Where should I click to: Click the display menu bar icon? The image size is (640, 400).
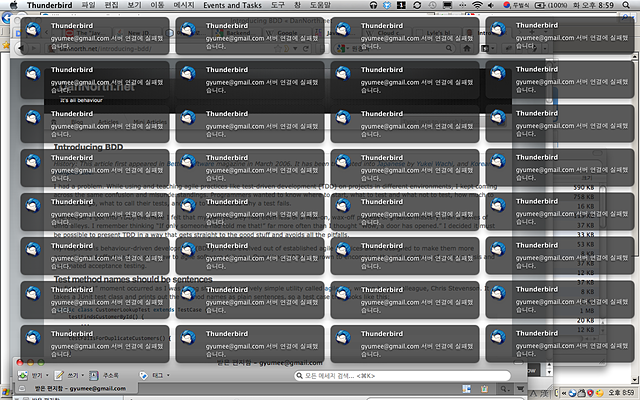pyautogui.click(x=447, y=5)
